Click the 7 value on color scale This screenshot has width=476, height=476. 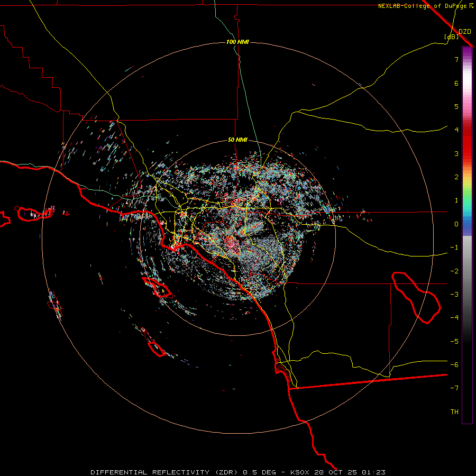pos(456,59)
